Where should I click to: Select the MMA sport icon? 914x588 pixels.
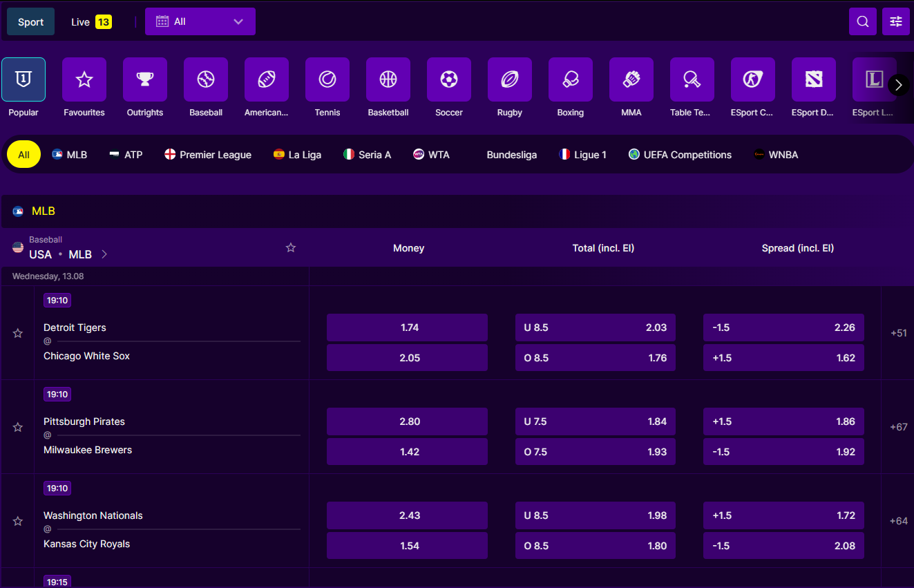pyautogui.click(x=631, y=79)
